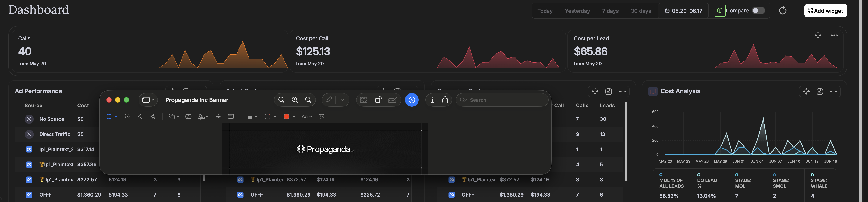Open the text style Aa dropdown
This screenshot has width=868, height=202.
307,117
